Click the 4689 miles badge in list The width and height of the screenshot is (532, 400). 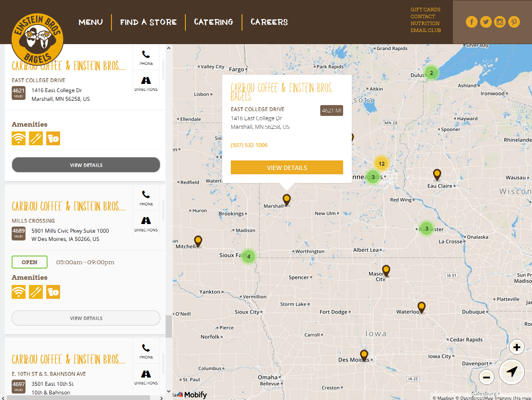pyautogui.click(x=19, y=233)
